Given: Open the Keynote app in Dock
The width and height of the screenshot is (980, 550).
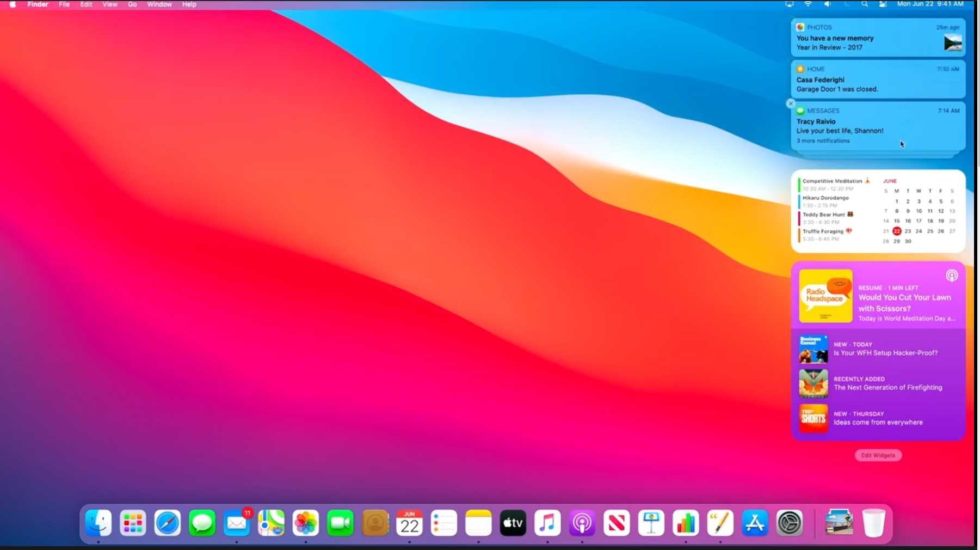Looking at the screenshot, I should click(651, 523).
